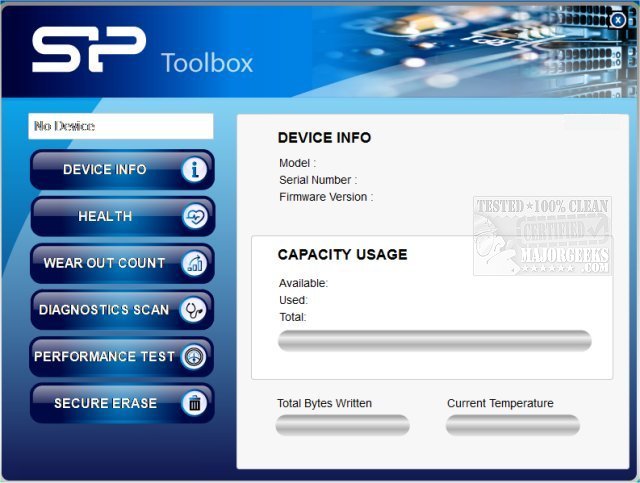Click the SP logo in the header

pyautogui.click(x=89, y=49)
